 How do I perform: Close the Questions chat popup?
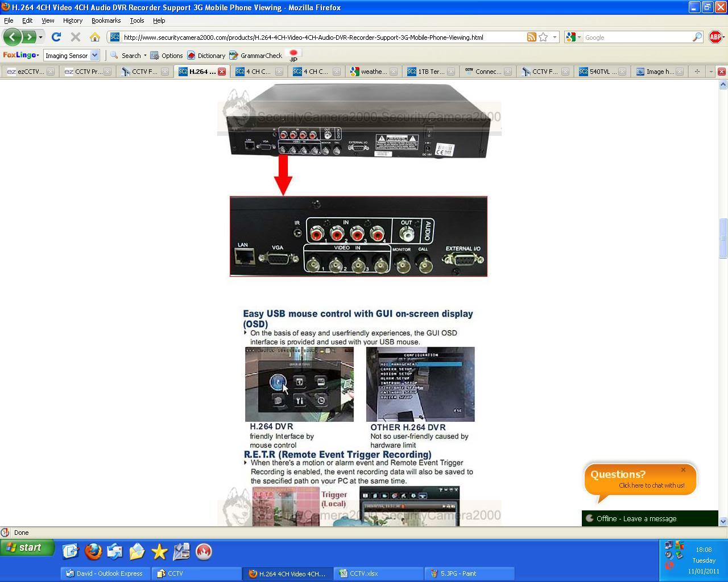[683, 469]
